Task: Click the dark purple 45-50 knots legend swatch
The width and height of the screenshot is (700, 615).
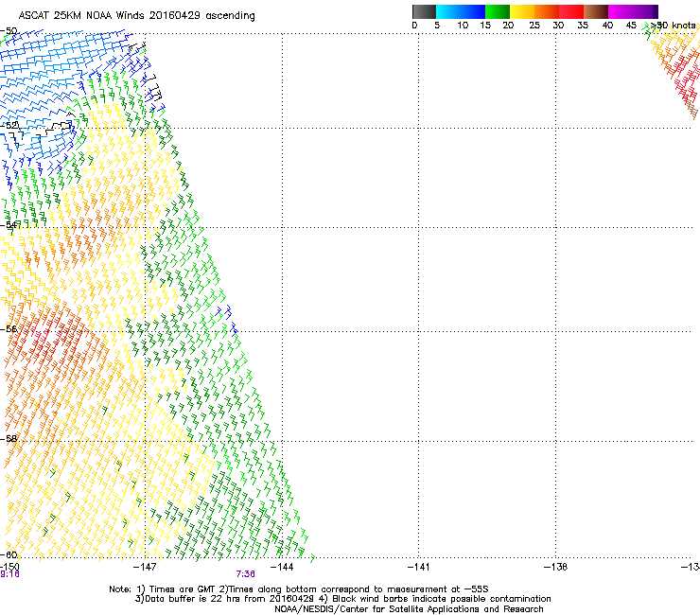Action: pos(645,11)
